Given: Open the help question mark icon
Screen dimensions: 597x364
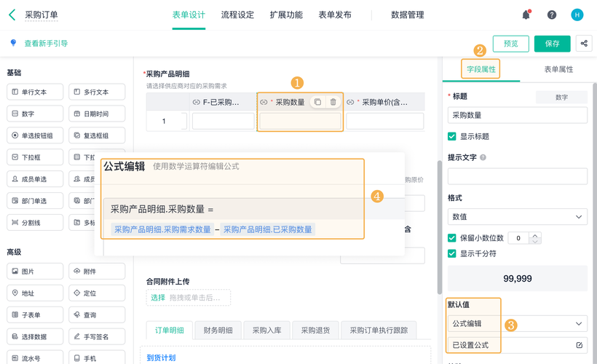Looking at the screenshot, I should [x=552, y=15].
